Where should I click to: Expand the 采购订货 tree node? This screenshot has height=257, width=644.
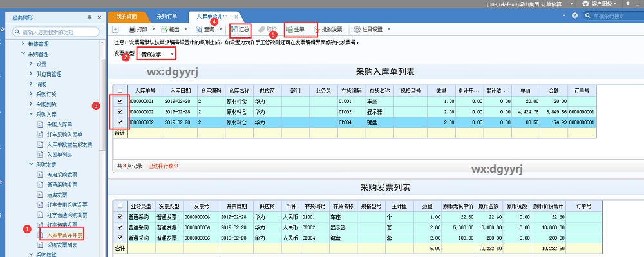[x=31, y=94]
